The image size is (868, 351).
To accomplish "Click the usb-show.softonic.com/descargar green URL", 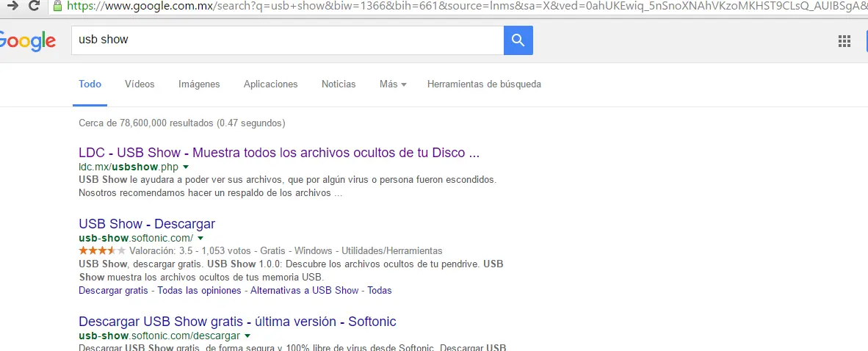I will [159, 336].
